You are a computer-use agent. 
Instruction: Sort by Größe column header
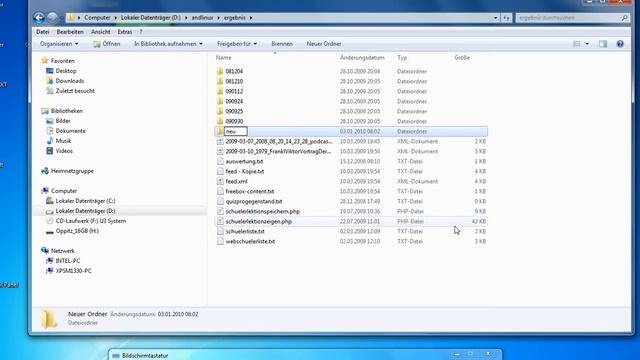[x=462, y=58]
